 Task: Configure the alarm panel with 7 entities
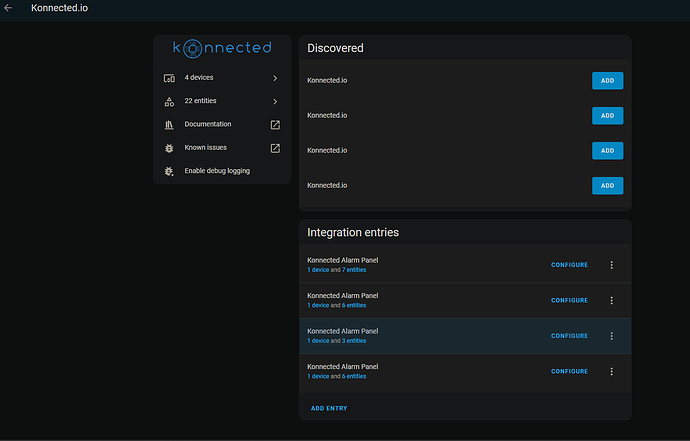click(x=569, y=265)
